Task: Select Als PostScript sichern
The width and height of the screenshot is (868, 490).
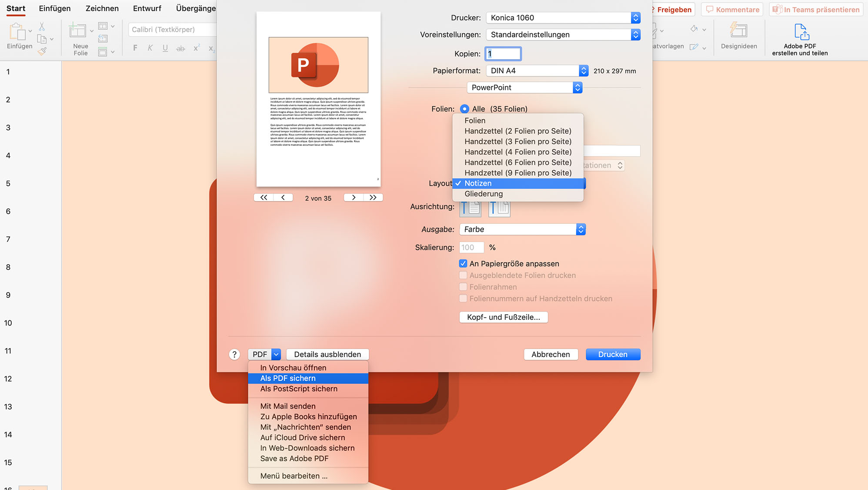Action: pyautogui.click(x=308, y=389)
